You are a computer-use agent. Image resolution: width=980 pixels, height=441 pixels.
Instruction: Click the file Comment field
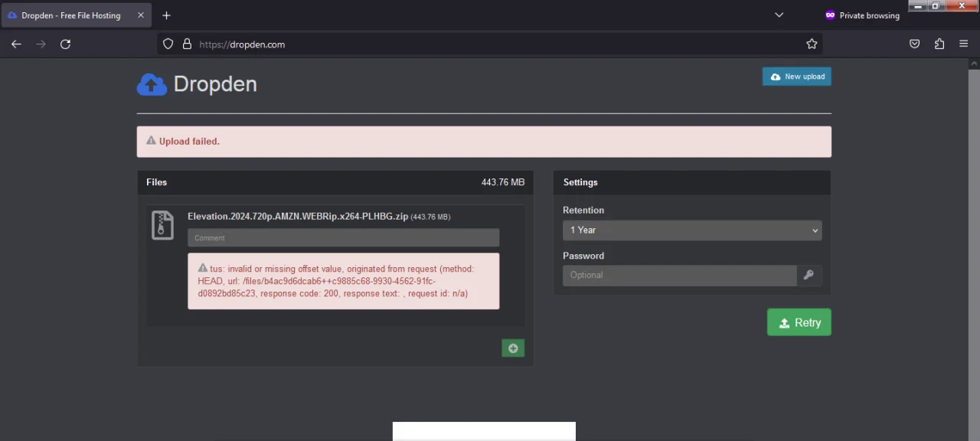343,237
